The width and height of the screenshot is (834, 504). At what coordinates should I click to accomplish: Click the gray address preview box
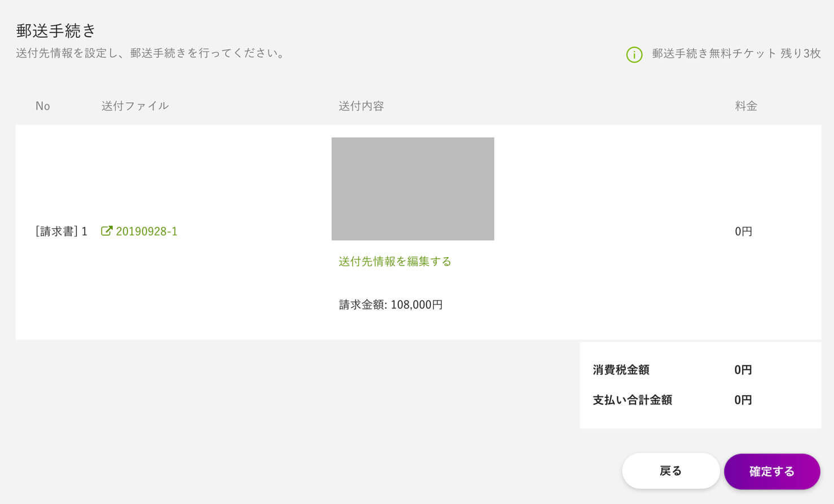(x=412, y=189)
